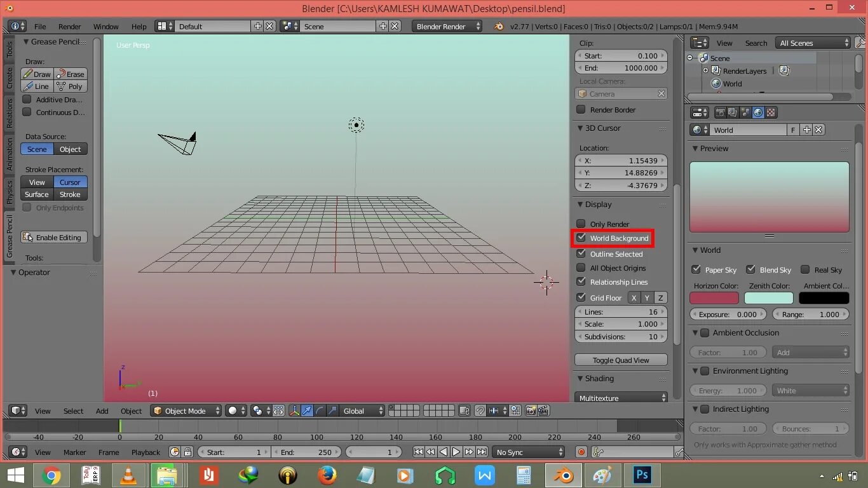This screenshot has height=488, width=868.
Task: Jump to the last frame
Action: pos(482,452)
